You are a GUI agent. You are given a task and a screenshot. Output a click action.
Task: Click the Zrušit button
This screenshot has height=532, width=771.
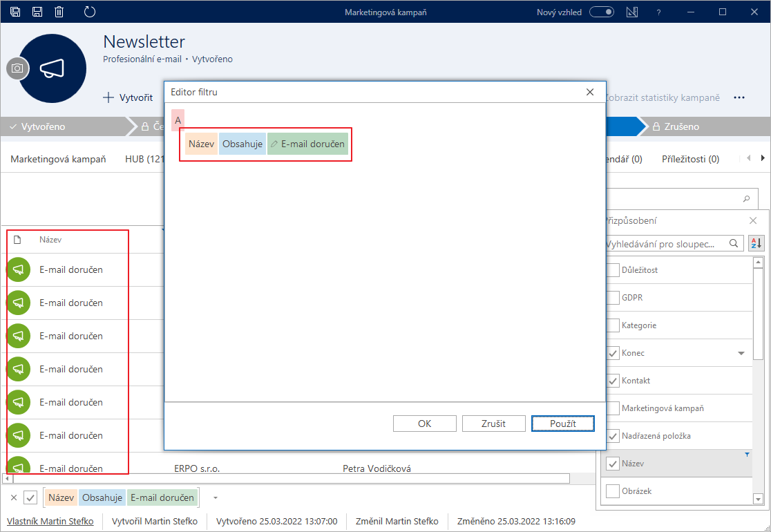click(x=494, y=424)
